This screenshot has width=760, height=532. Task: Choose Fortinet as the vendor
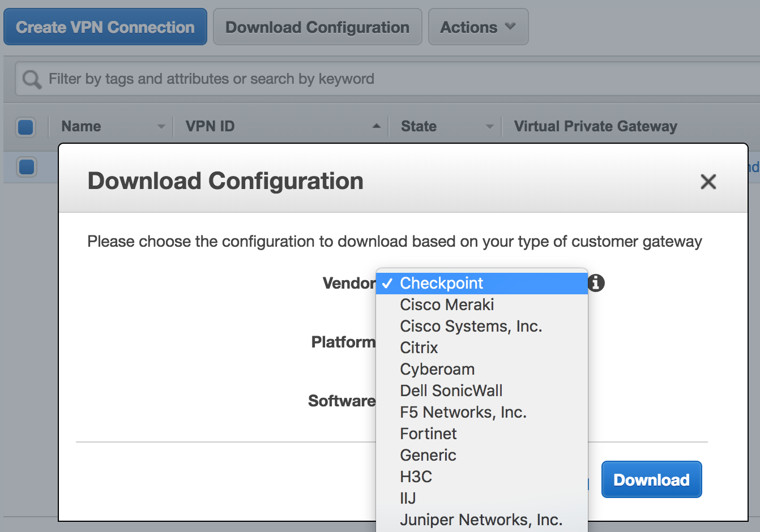point(428,434)
